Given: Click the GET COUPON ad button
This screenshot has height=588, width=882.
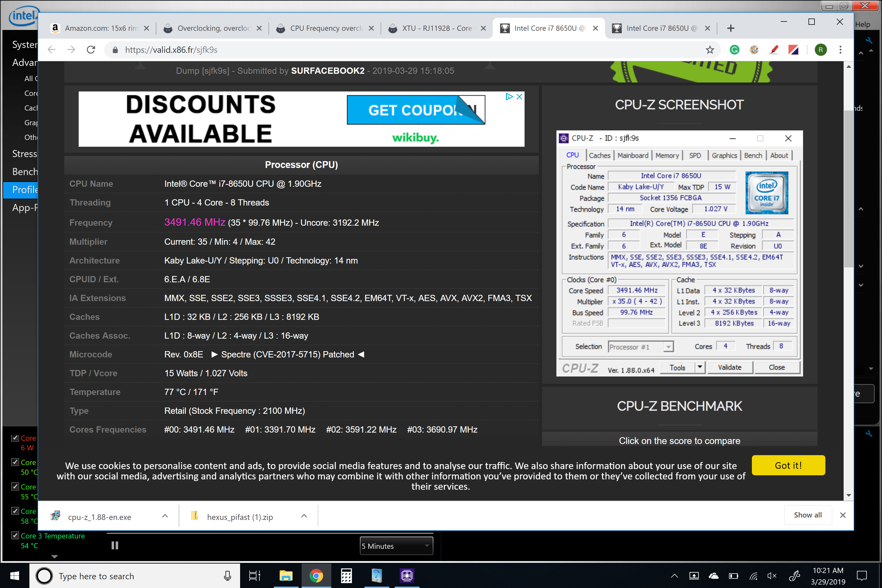Looking at the screenshot, I should click(416, 110).
